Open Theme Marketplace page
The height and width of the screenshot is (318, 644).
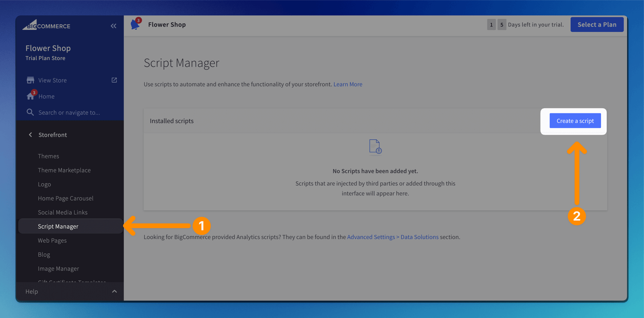pos(64,170)
